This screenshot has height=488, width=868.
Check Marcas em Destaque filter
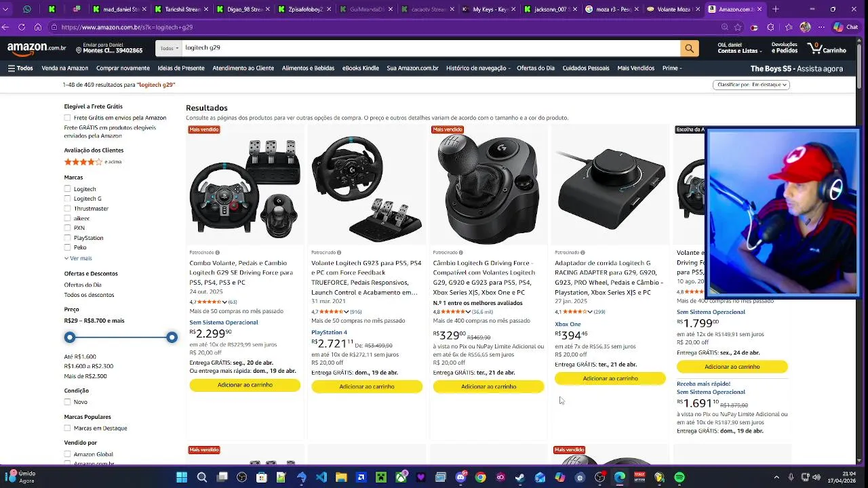[67, 428]
